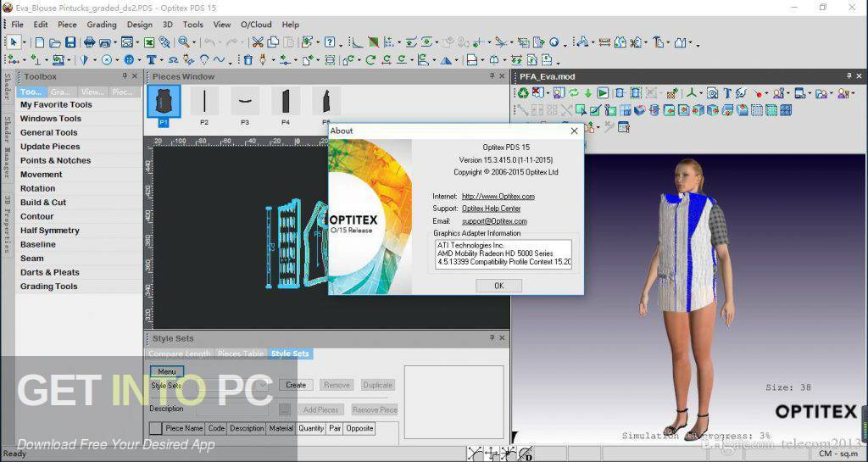Open the Design menu
868x462 pixels.
(140, 25)
